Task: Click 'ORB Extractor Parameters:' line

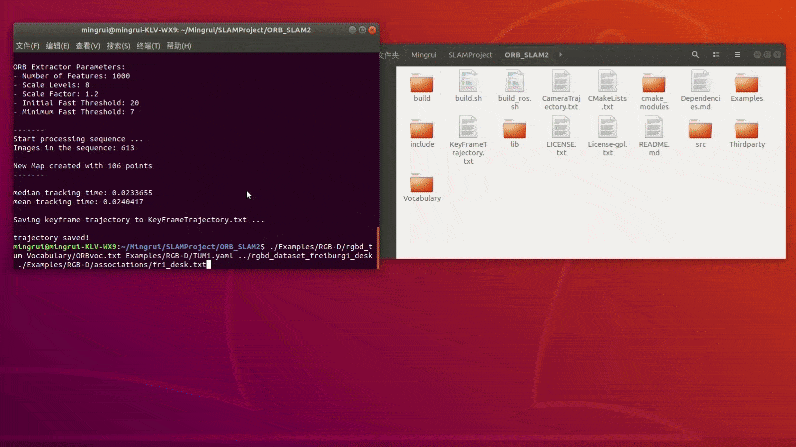Action: [x=69, y=67]
